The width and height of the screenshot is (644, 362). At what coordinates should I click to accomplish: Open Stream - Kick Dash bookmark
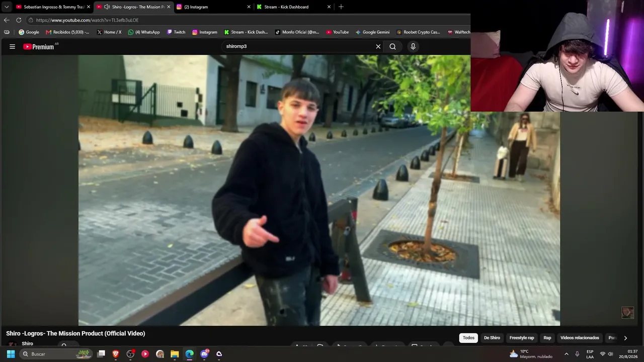(246, 32)
